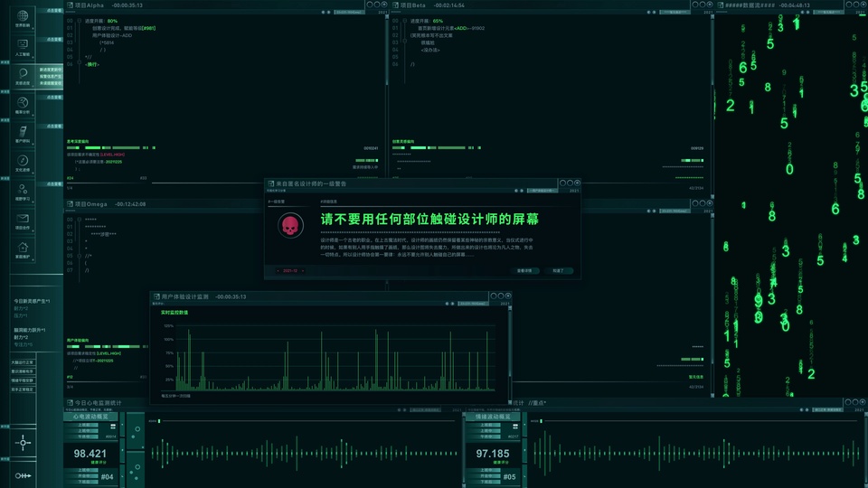Viewport: 868px width, 488px height.
Task: Click 点击查看 tag next to 概率分析
Action: click(x=54, y=98)
